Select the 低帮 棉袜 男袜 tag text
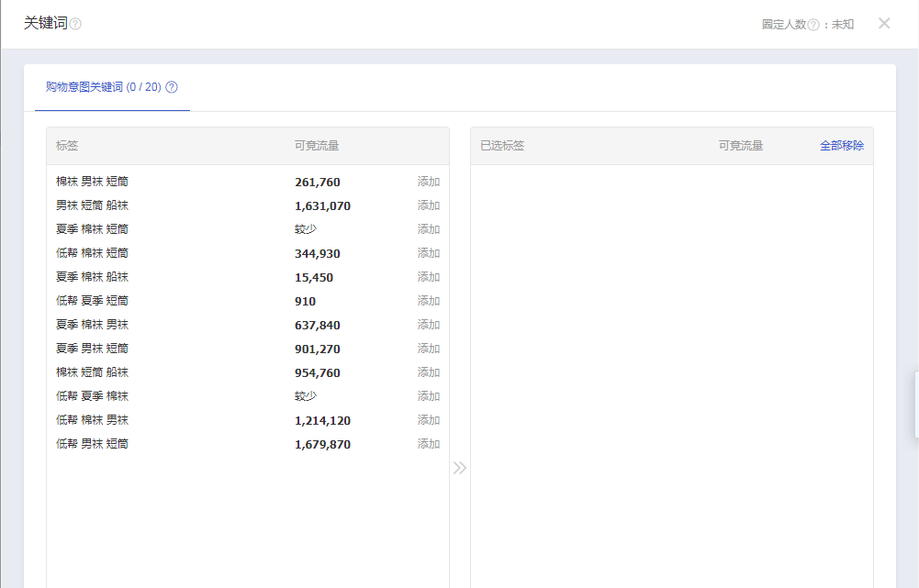The width and height of the screenshot is (919, 588). [x=92, y=420]
